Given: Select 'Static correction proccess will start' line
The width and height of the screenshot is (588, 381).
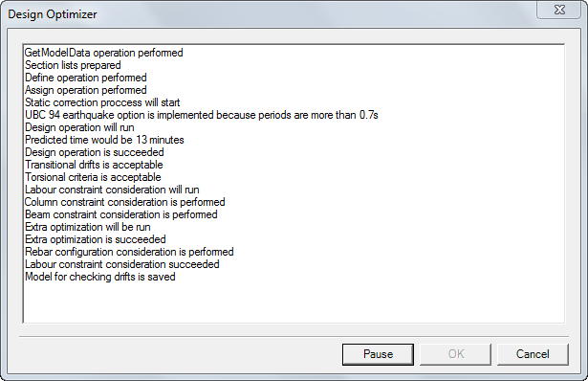Looking at the screenshot, I should pos(102,102).
